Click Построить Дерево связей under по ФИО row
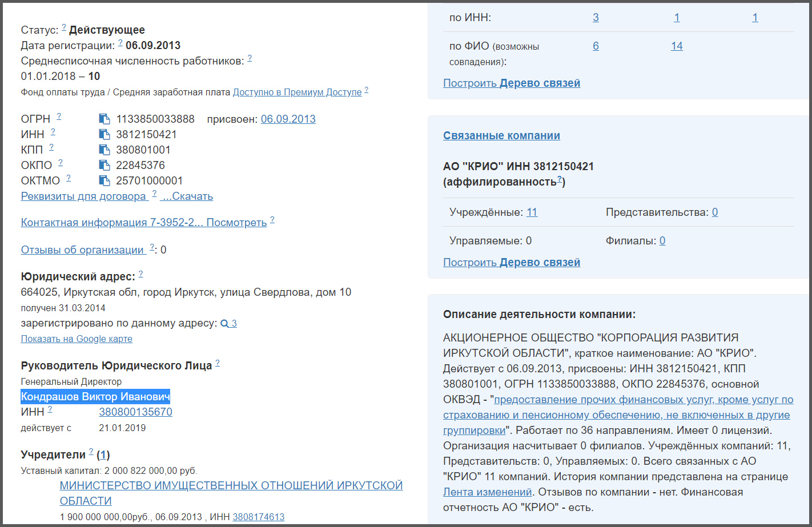 [x=512, y=83]
